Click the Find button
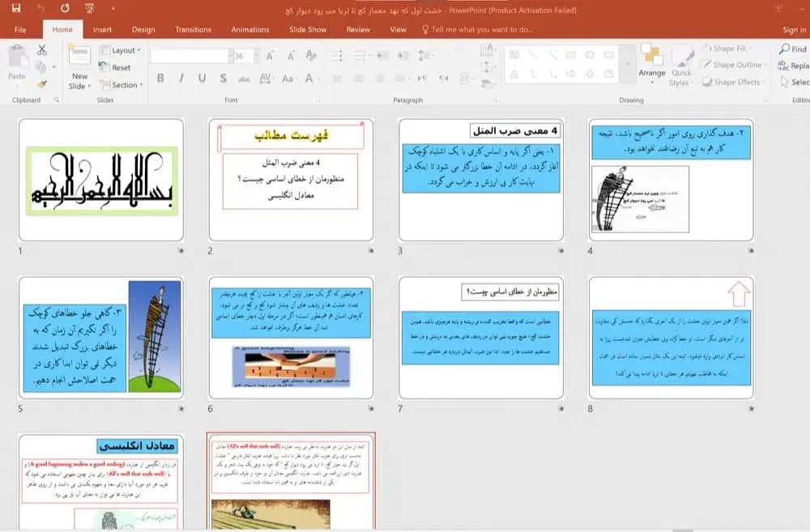The height and width of the screenshot is (532, 810). pyautogui.click(x=793, y=49)
